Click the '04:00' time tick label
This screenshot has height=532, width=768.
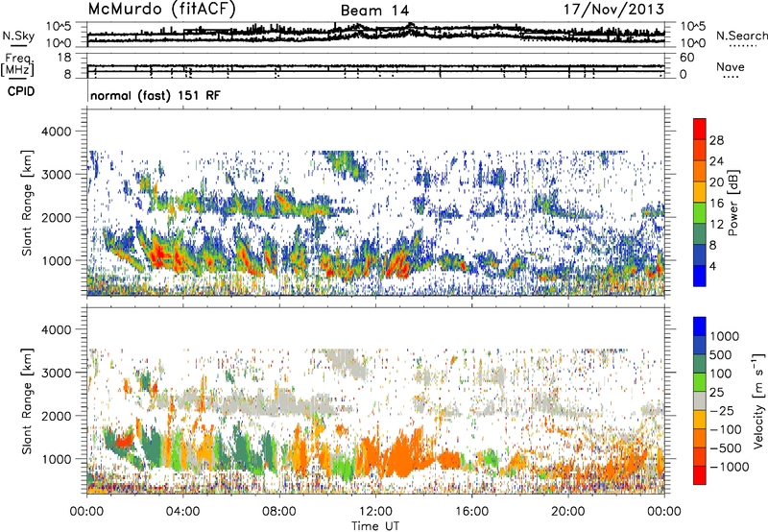[x=183, y=512]
